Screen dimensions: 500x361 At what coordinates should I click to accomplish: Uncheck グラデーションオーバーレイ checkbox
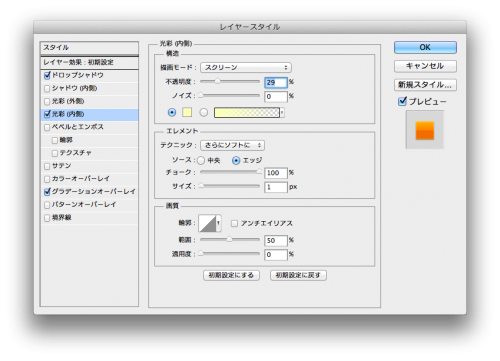pyautogui.click(x=47, y=192)
